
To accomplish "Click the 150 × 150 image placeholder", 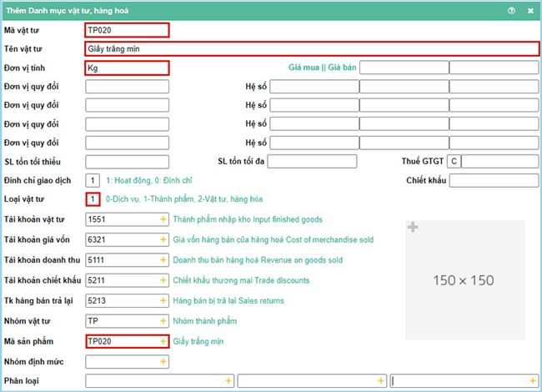I will click(465, 280).
